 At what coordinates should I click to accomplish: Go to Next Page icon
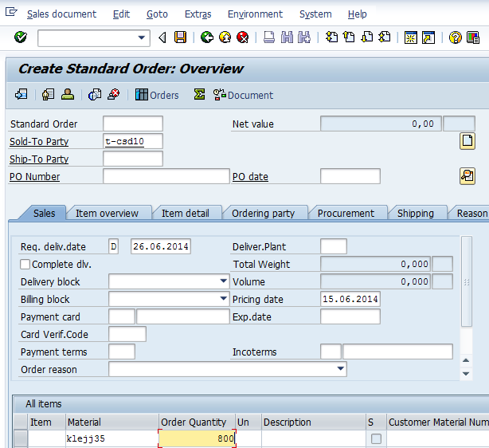coord(367,37)
